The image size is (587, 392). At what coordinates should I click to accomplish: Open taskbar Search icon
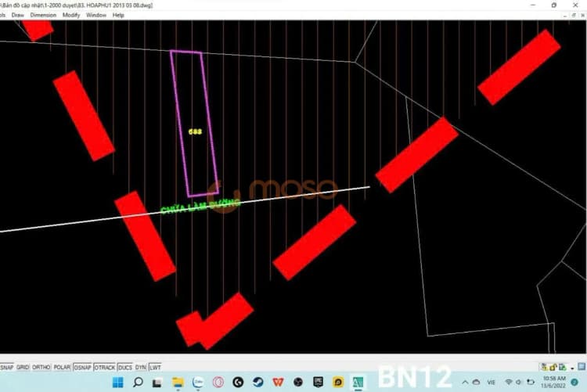(137, 383)
